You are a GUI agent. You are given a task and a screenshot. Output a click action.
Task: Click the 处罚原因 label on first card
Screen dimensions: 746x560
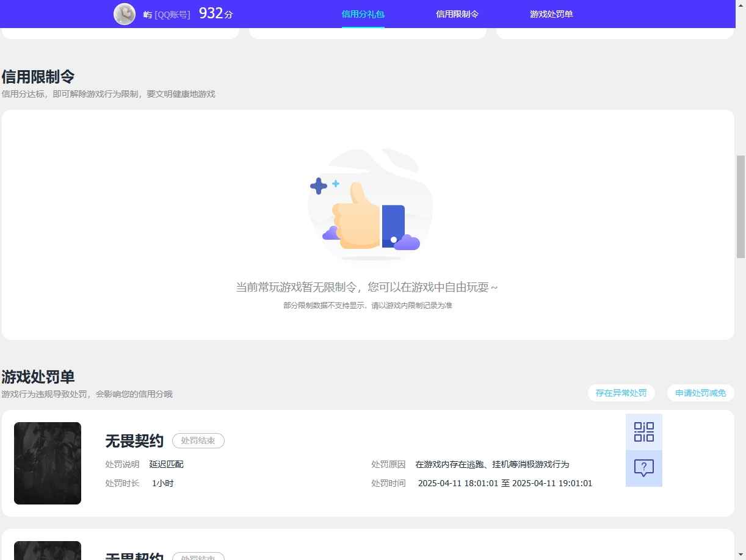(x=388, y=464)
